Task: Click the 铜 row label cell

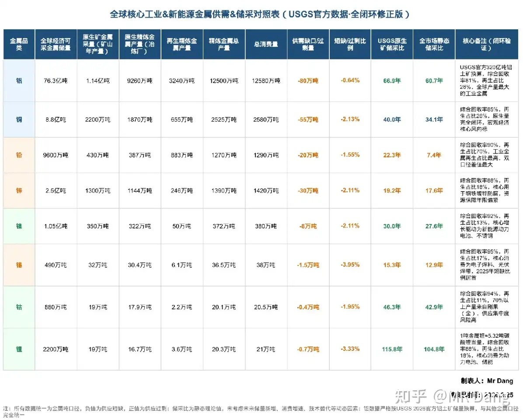Action: [x=19, y=119]
